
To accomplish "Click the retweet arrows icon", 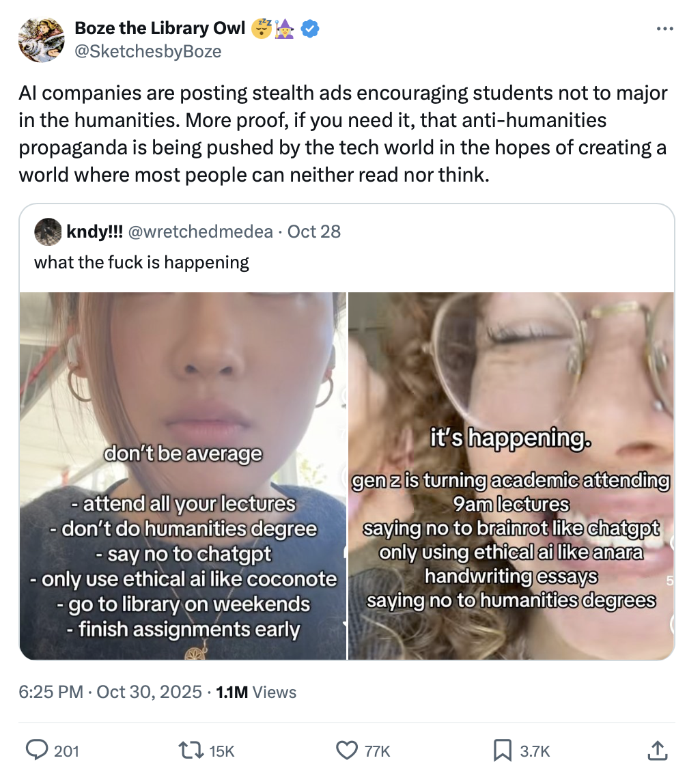I will (x=191, y=751).
